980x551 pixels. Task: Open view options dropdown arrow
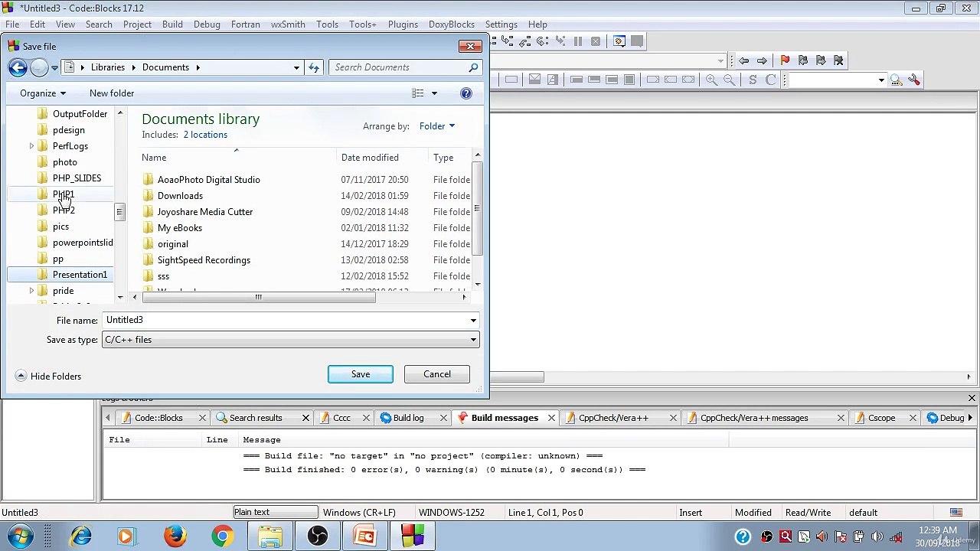(434, 93)
